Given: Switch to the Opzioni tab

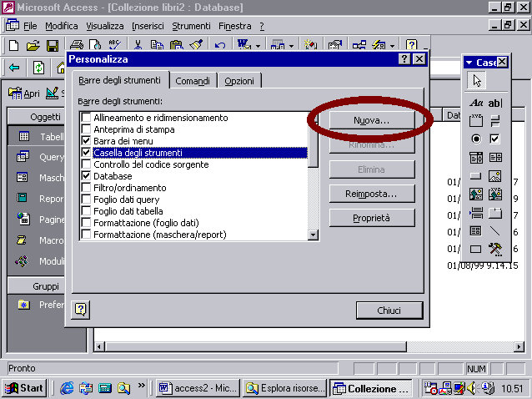Looking at the screenshot, I should coord(239,81).
